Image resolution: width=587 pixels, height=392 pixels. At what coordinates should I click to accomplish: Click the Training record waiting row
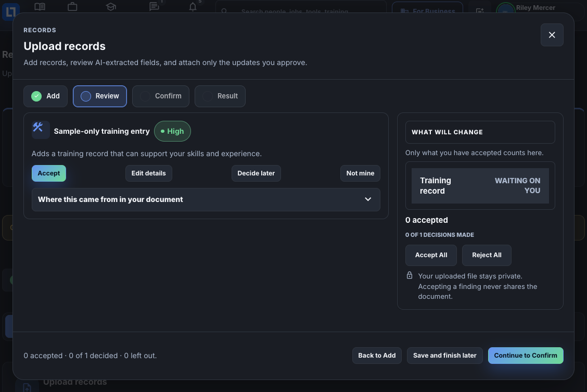pos(480,186)
